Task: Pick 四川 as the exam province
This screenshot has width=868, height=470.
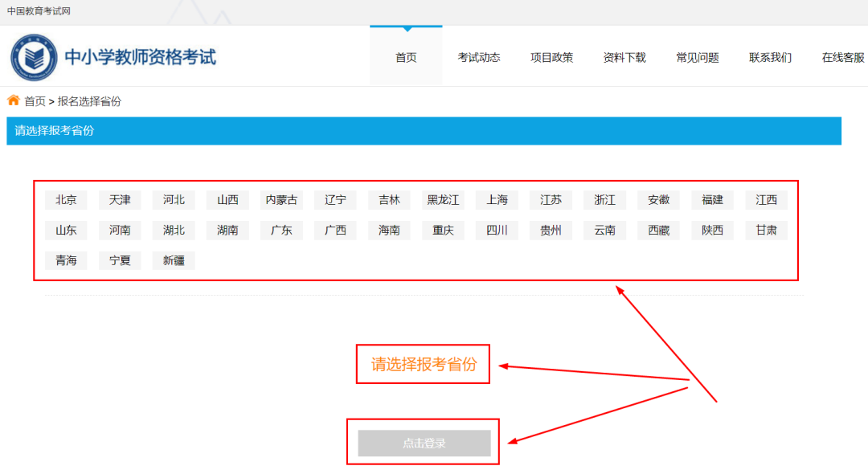Action: point(497,231)
